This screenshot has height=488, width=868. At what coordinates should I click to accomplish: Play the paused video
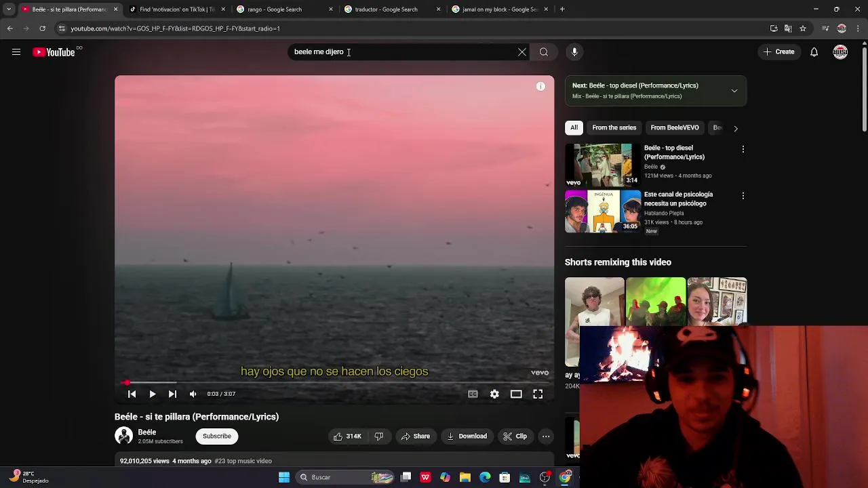tap(153, 394)
